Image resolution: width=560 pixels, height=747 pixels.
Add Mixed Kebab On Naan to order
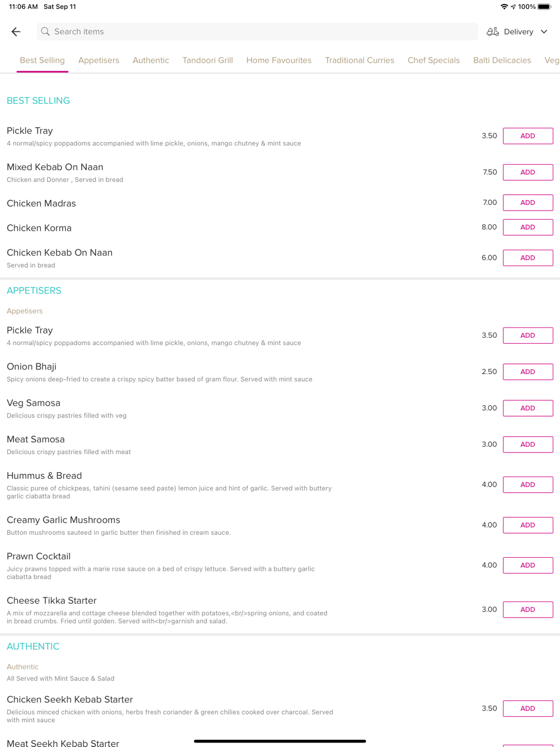pos(528,172)
